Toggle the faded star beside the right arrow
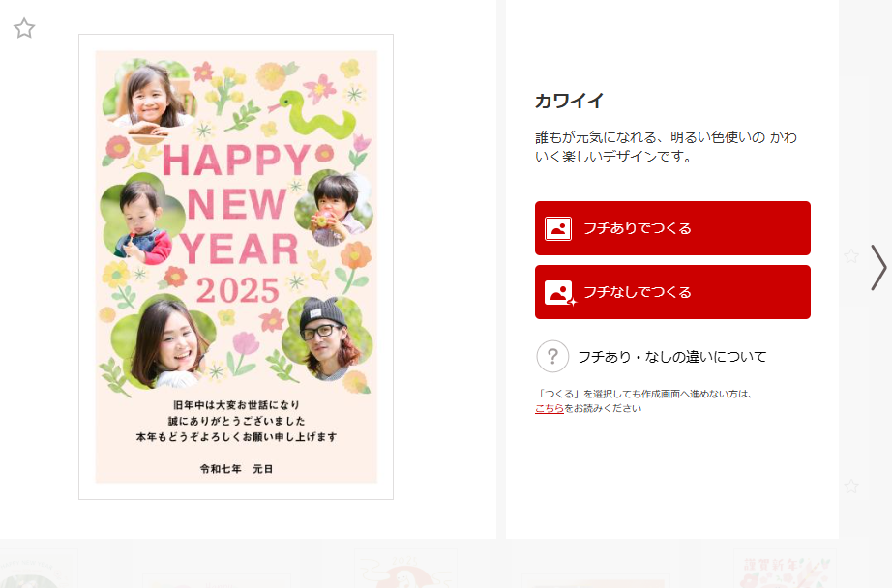Viewport: 892px width, 588px height. pyautogui.click(x=851, y=256)
